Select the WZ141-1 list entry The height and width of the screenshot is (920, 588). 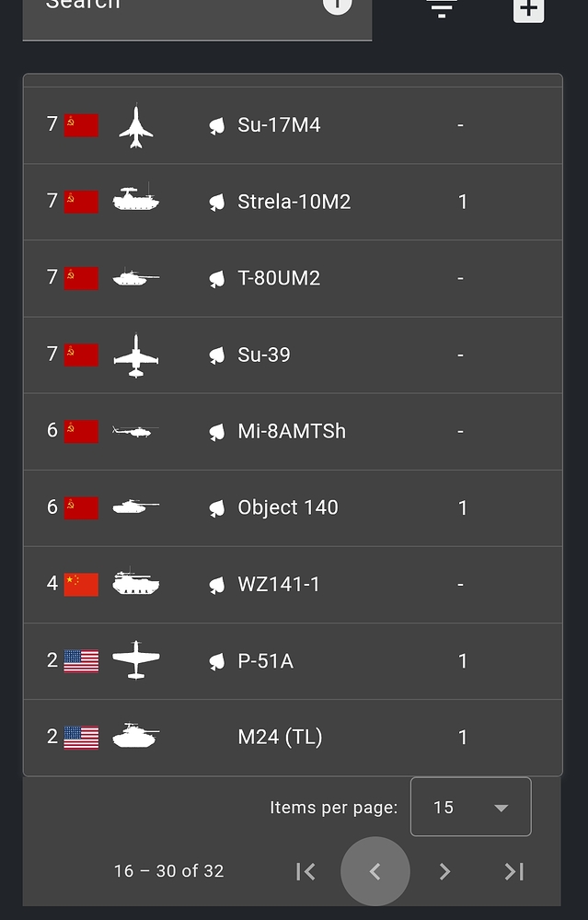tap(278, 584)
